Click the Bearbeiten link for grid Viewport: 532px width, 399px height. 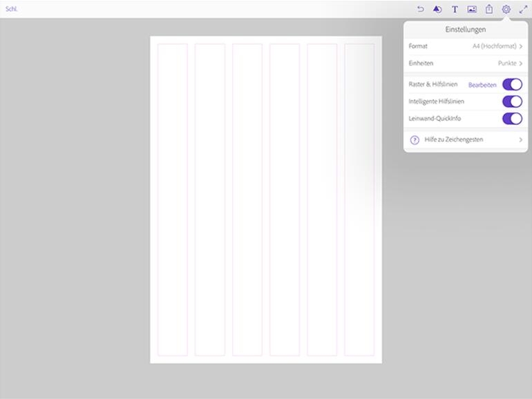point(482,85)
